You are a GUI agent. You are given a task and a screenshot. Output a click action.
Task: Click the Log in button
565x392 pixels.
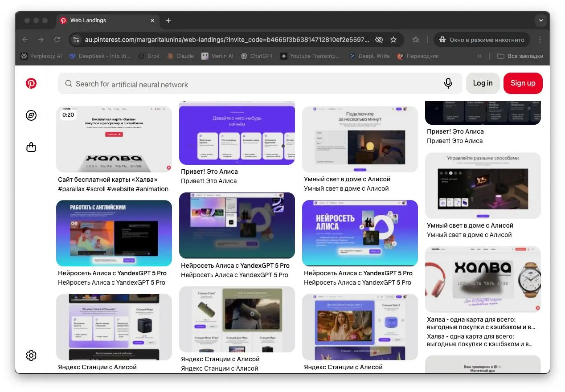click(x=483, y=83)
